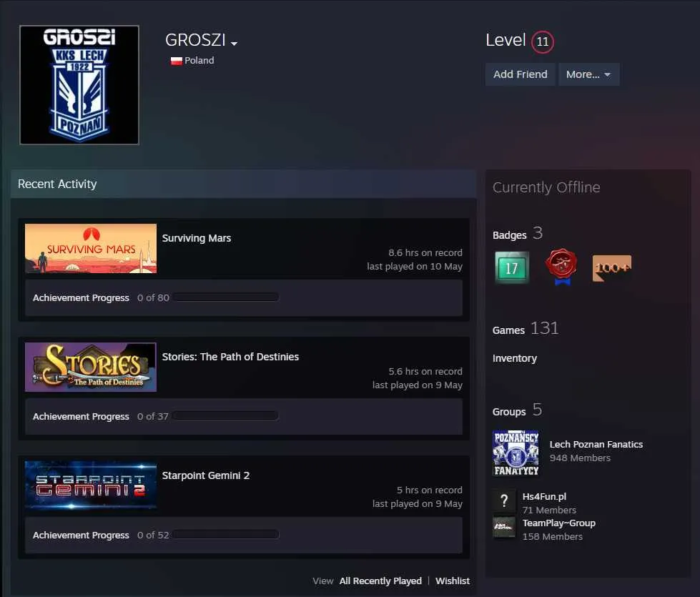700x597 pixels.
Task: View Stories achievement progress bar
Action: click(x=225, y=415)
